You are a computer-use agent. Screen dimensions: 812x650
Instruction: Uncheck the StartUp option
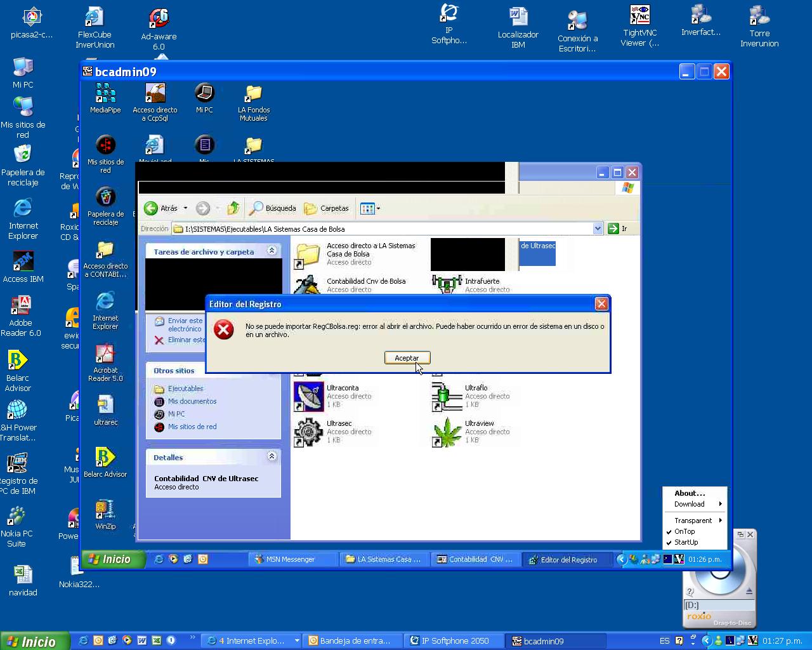point(686,542)
